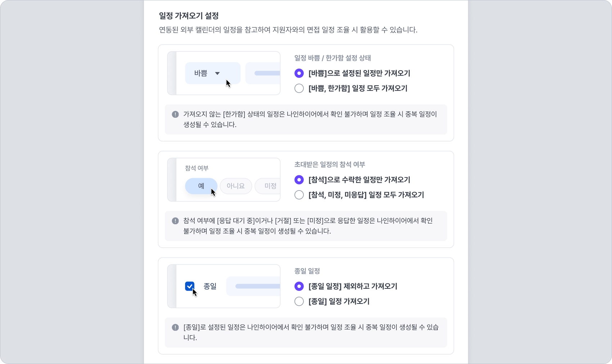Click the 아니요 attendance pill button
This screenshot has height=364, width=612.
[236, 186]
